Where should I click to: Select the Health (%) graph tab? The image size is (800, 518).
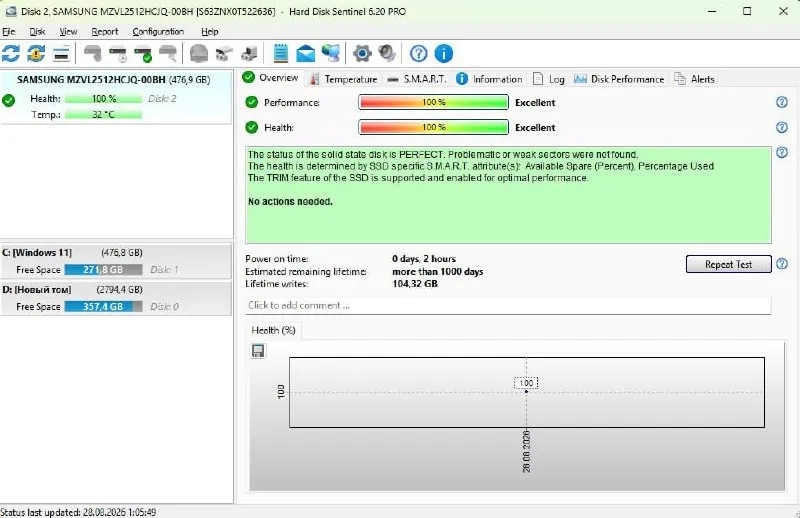pos(273,330)
